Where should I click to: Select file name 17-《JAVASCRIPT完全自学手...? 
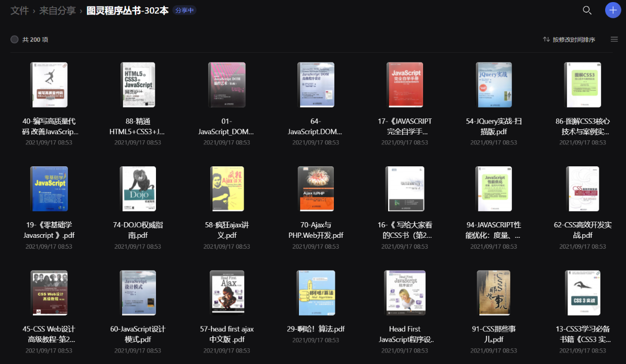coord(405,126)
